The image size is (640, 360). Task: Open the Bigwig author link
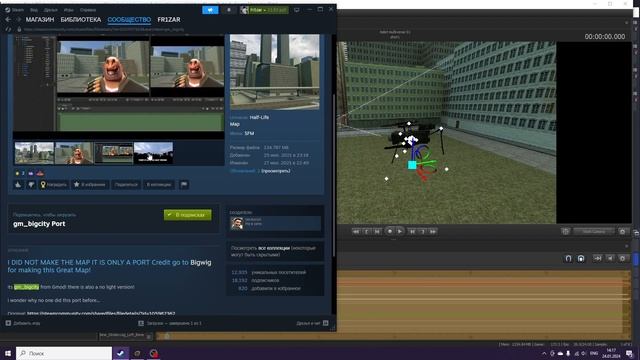click(201, 262)
